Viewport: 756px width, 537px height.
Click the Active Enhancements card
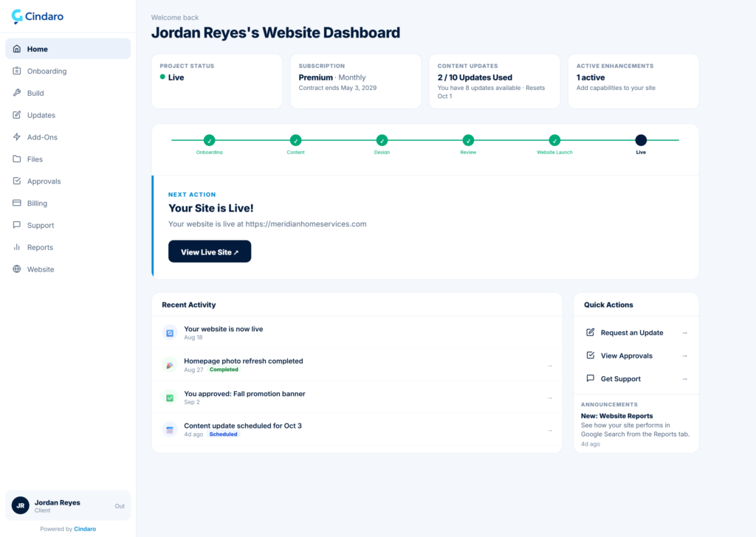pyautogui.click(x=633, y=81)
